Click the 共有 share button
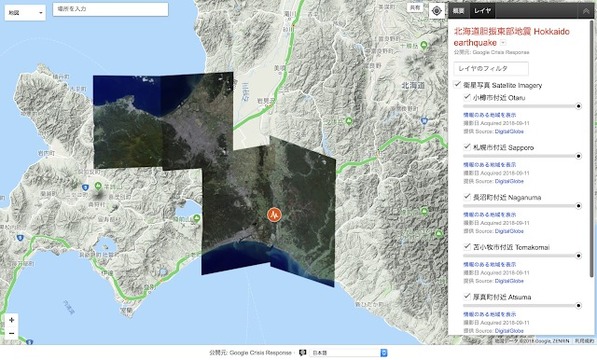597x360 pixels. point(415,7)
